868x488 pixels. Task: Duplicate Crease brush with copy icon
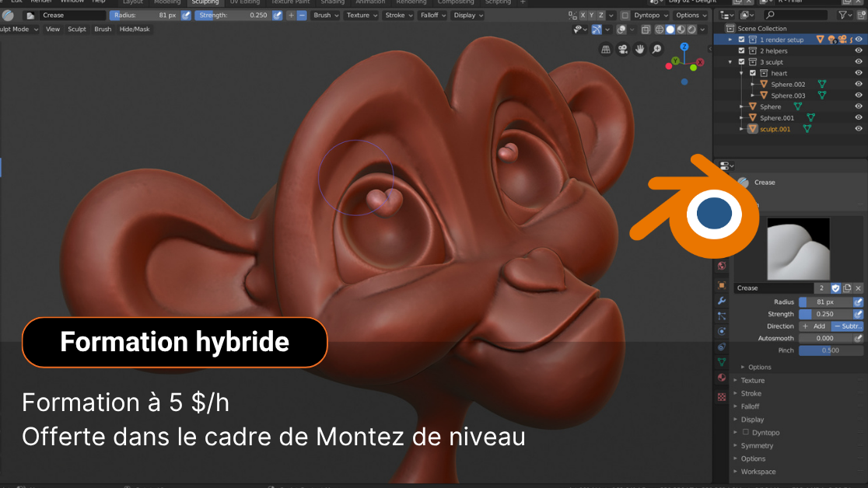pyautogui.click(x=847, y=288)
